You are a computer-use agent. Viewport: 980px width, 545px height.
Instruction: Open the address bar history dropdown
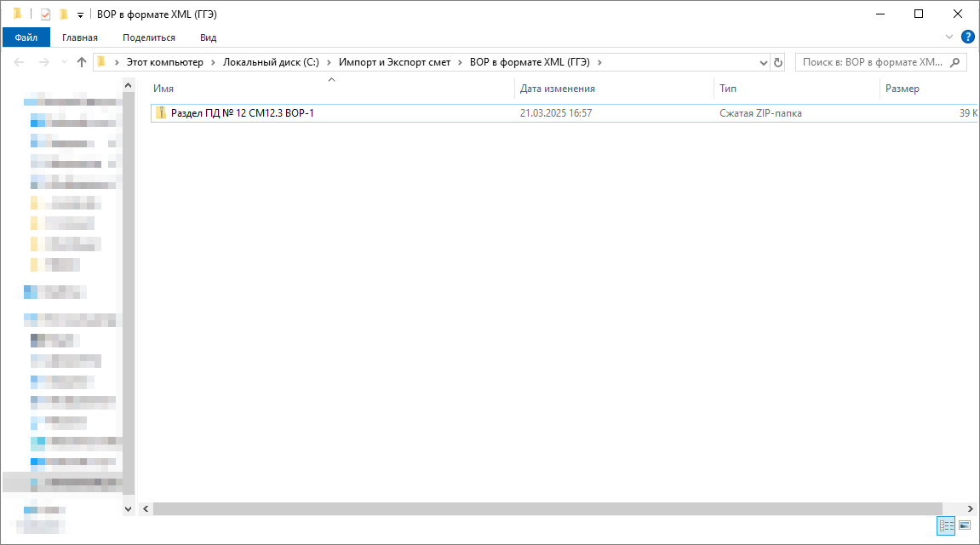[763, 62]
